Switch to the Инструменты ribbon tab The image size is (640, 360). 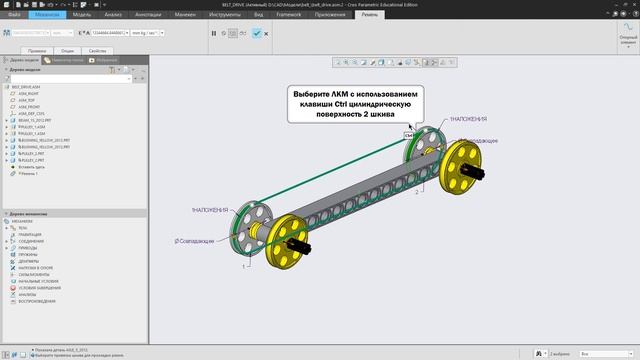(224, 15)
